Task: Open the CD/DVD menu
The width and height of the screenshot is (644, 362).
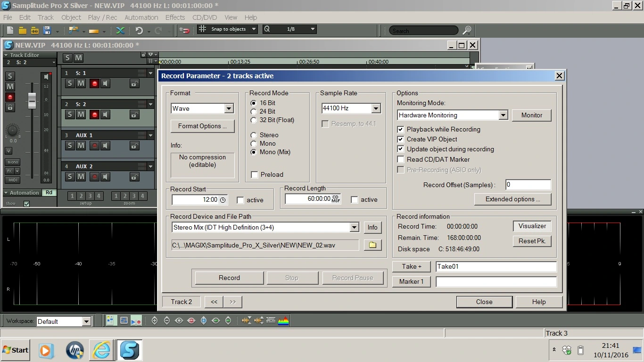Action: point(205,17)
